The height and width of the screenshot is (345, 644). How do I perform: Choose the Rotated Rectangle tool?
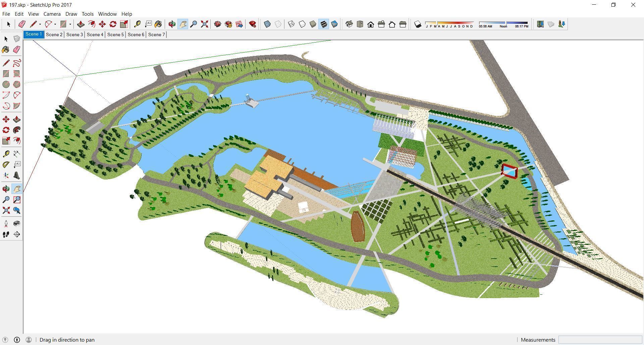[x=16, y=74]
